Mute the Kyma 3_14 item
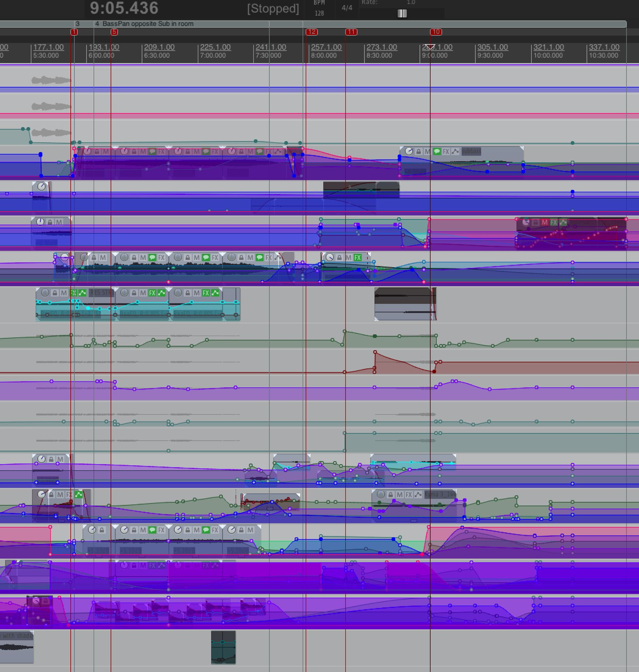Viewport: 639px width, 672px height. click(x=400, y=494)
